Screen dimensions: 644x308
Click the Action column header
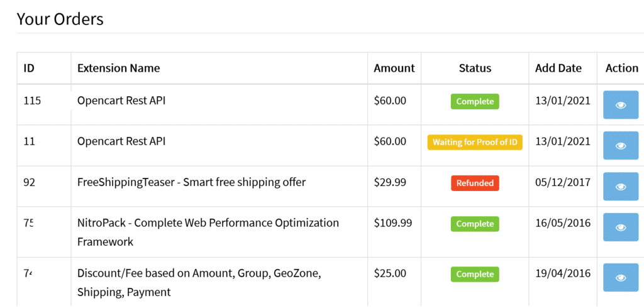622,68
